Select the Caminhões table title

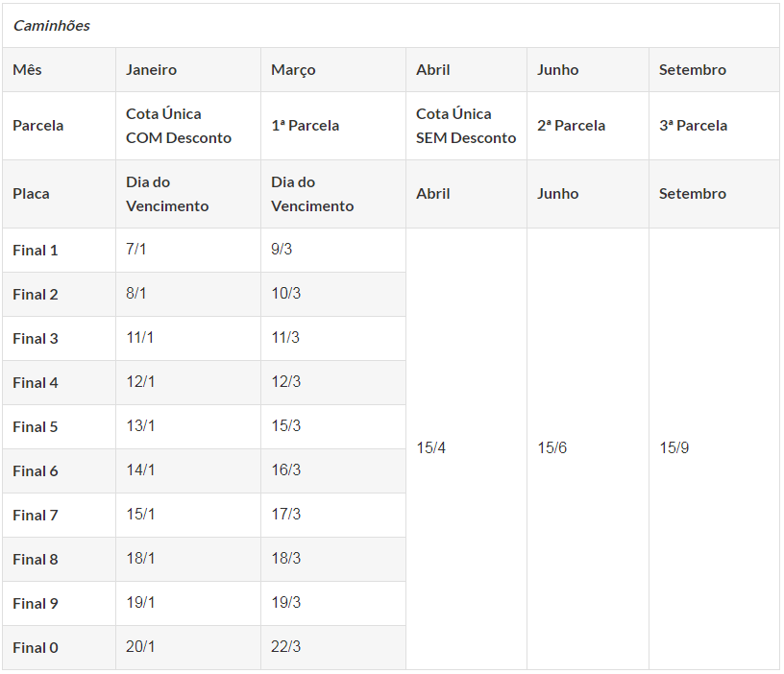point(52,26)
